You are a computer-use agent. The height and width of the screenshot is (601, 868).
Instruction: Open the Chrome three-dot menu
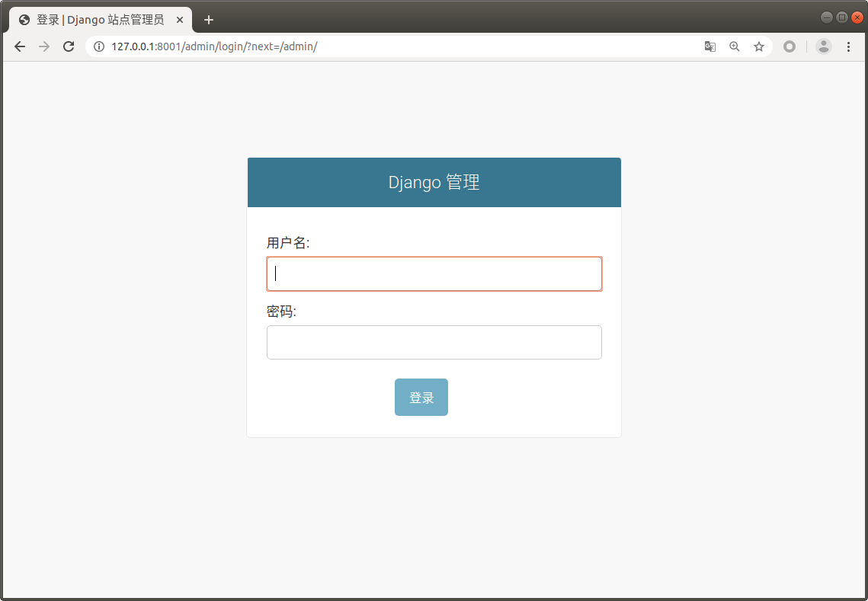tap(849, 46)
